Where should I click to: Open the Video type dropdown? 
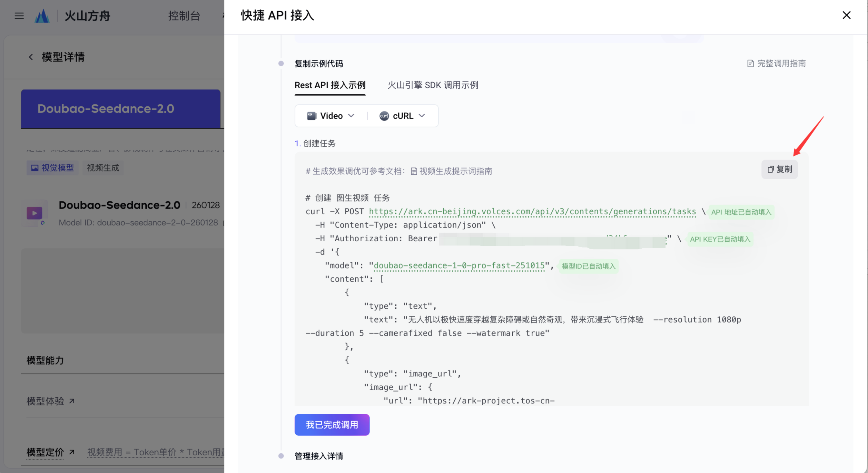tap(330, 116)
